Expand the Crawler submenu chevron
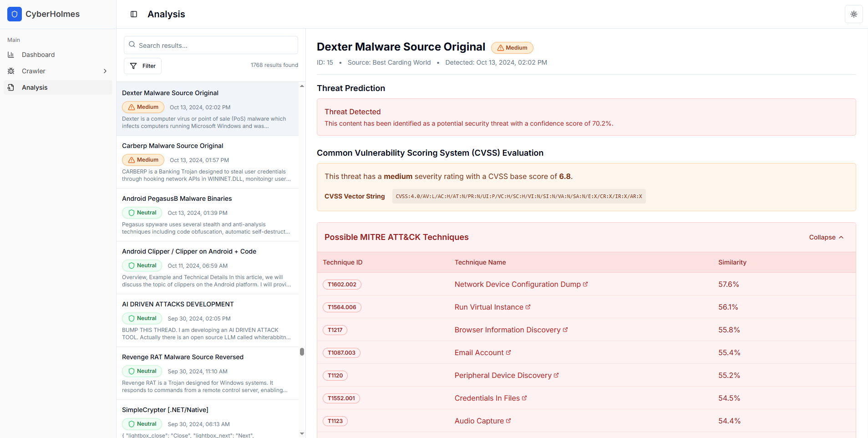The image size is (868, 438). click(x=105, y=71)
